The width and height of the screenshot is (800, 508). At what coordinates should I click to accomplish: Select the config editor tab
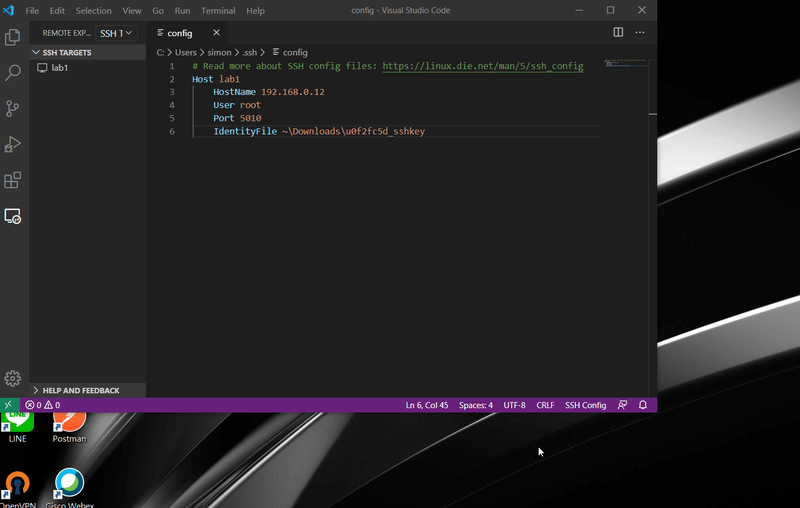[x=187, y=33]
